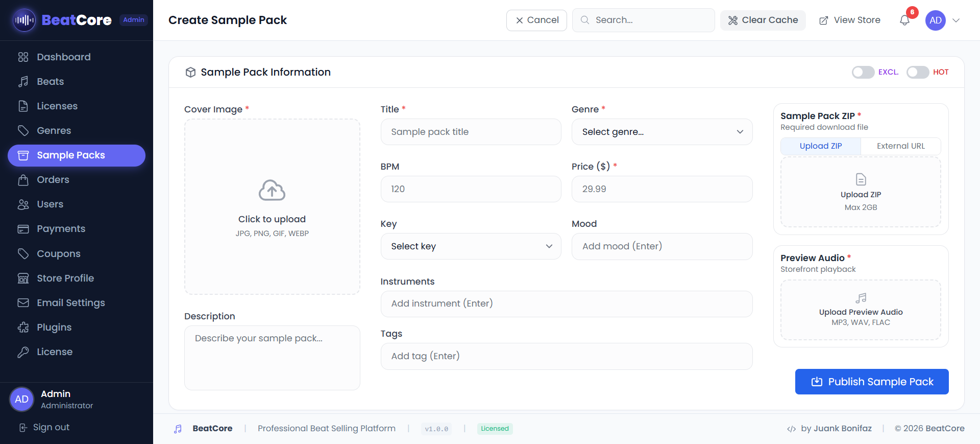Click the Preview Audio music note icon

[x=861, y=298]
